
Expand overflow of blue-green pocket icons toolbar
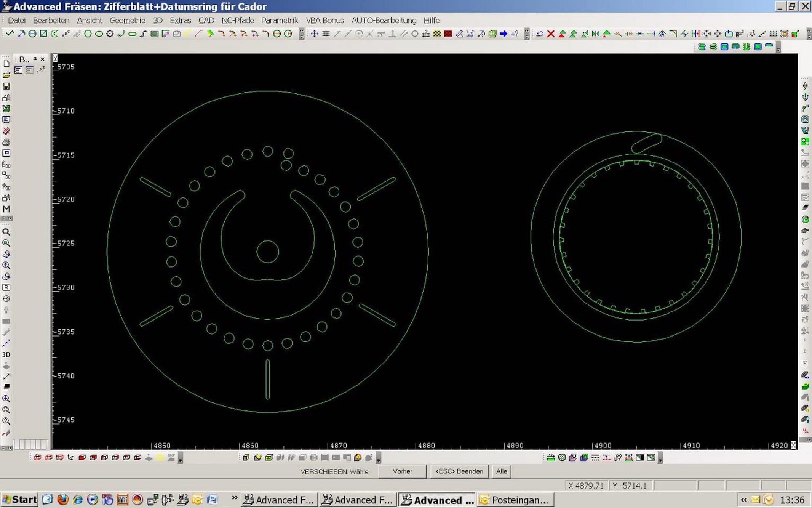[x=778, y=47]
